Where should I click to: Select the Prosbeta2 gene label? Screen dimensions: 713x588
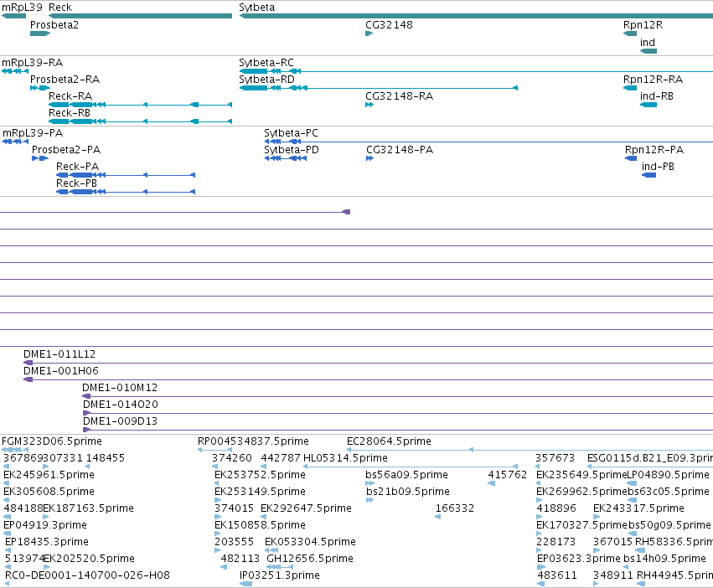pos(54,25)
